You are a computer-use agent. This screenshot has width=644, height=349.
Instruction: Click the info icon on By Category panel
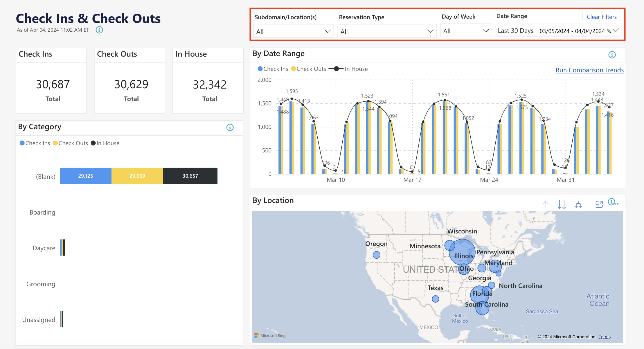click(x=230, y=127)
